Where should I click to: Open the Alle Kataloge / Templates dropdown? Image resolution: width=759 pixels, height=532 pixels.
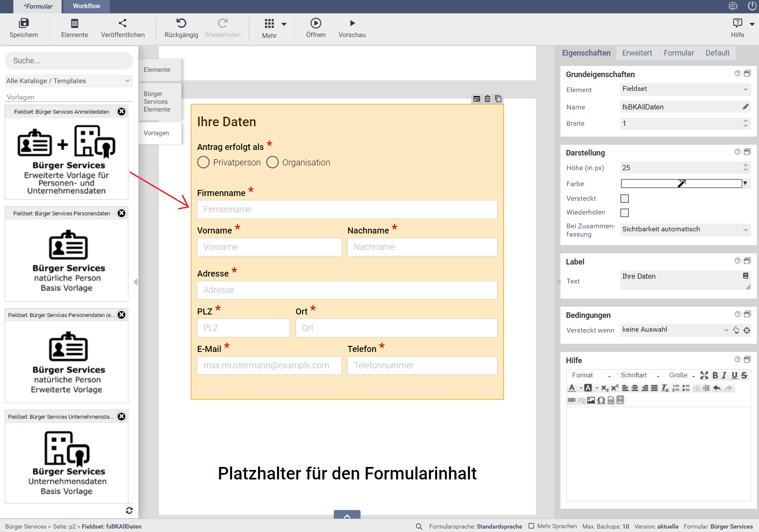[68, 81]
